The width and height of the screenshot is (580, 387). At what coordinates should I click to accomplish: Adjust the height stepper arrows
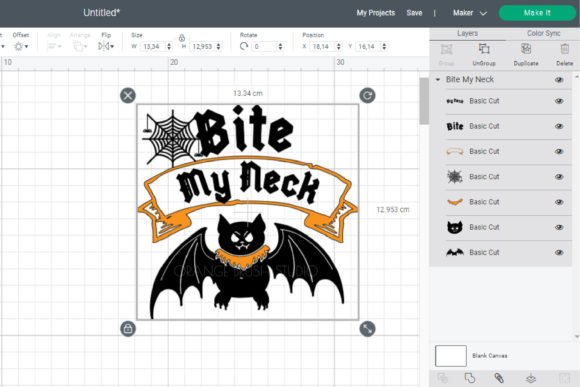coord(219,47)
